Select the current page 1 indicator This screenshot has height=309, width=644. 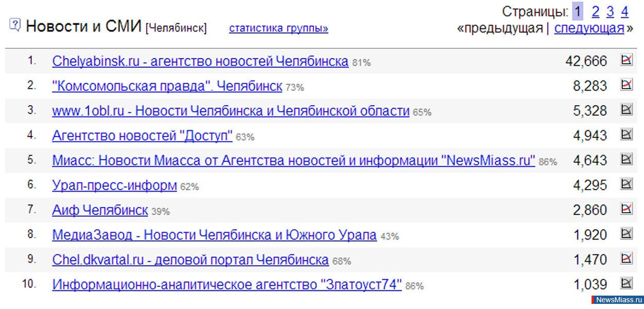pos(578,12)
